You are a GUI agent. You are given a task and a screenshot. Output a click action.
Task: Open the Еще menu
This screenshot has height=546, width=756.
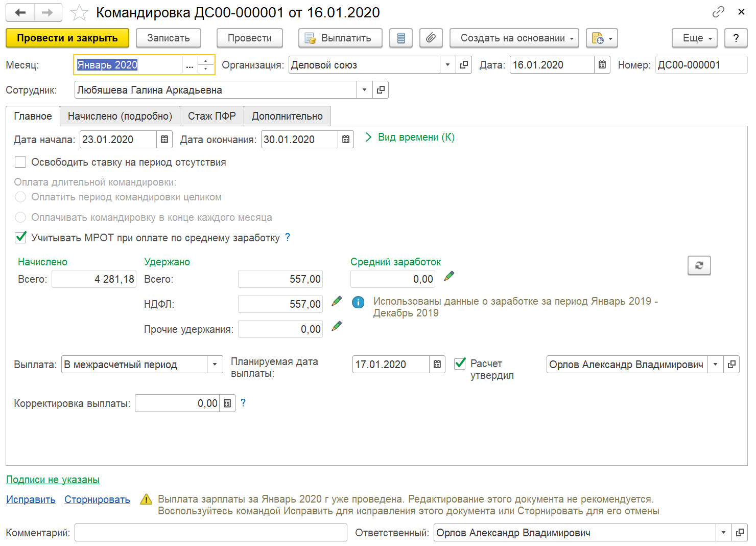[x=695, y=38]
